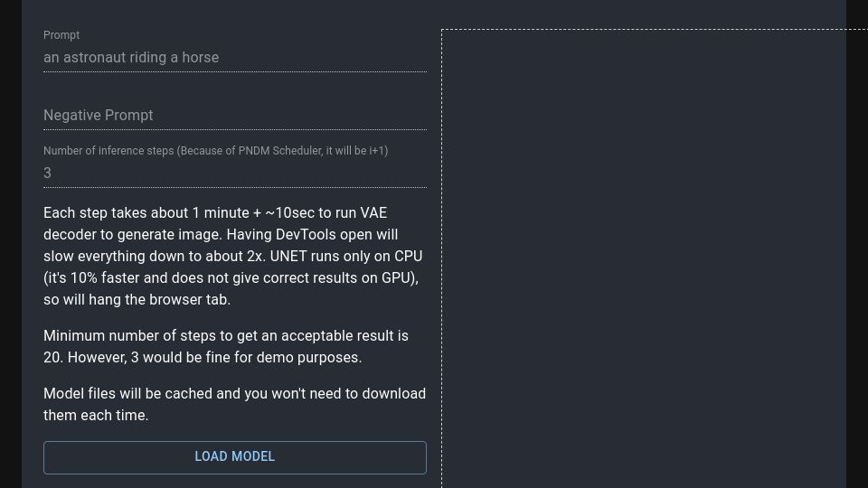The width and height of the screenshot is (868, 488).
Task: Focus the Negative Prompt field
Action: [235, 115]
